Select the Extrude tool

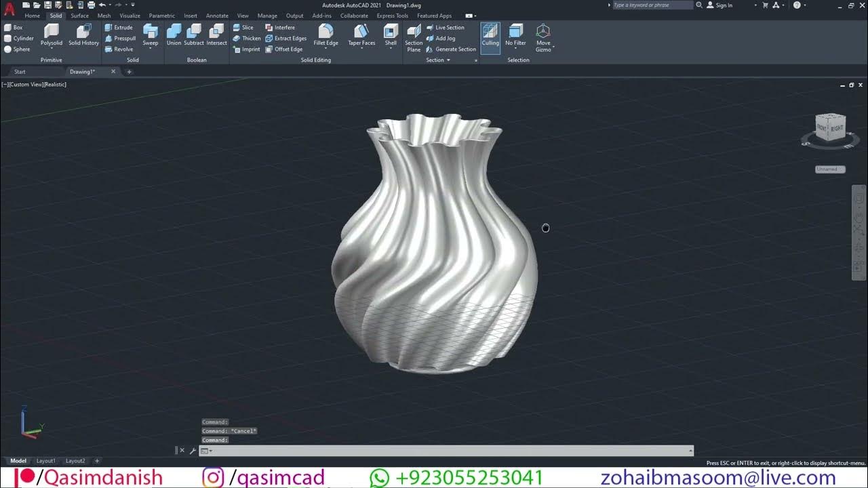(x=119, y=28)
